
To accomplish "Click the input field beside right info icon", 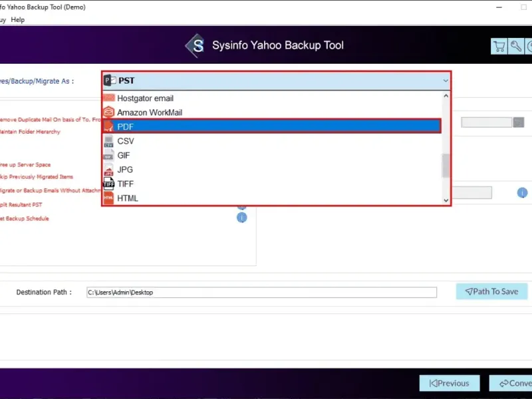I will (x=471, y=193).
